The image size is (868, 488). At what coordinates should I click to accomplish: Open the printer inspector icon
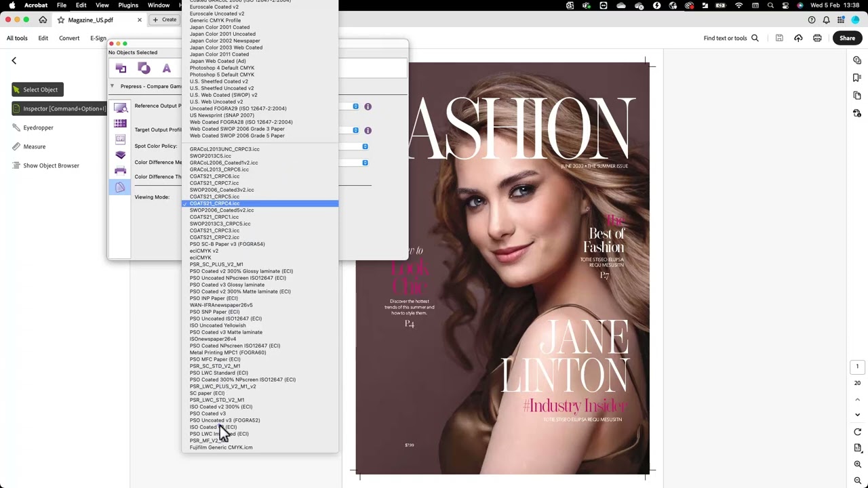(120, 170)
